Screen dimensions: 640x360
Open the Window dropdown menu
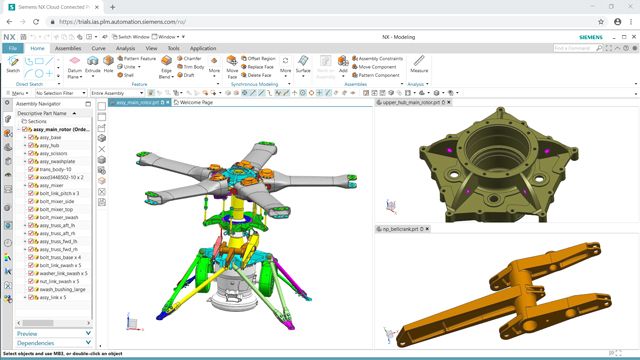pyautogui.click(x=167, y=37)
